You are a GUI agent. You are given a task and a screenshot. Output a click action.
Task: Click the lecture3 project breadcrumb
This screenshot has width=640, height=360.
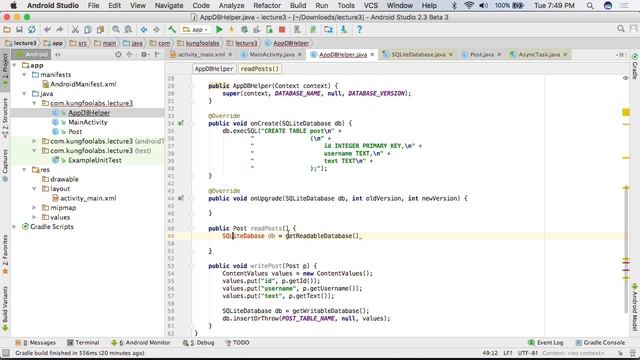tap(21, 43)
